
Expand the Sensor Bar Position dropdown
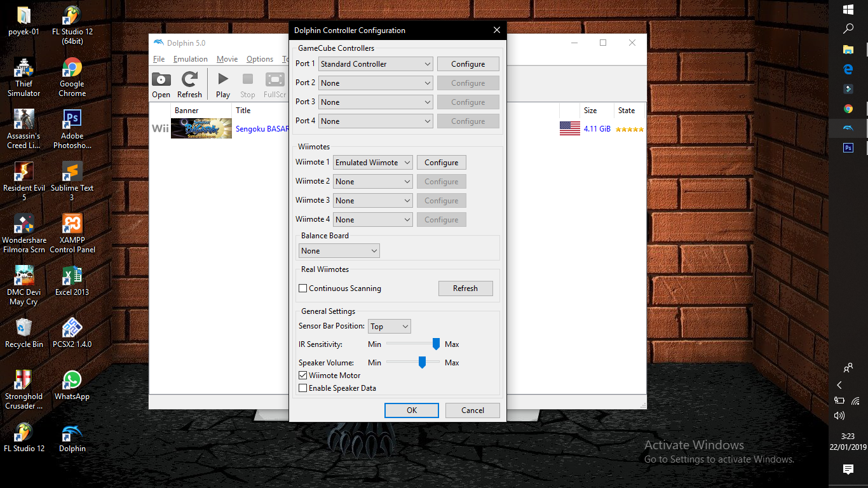click(x=390, y=327)
